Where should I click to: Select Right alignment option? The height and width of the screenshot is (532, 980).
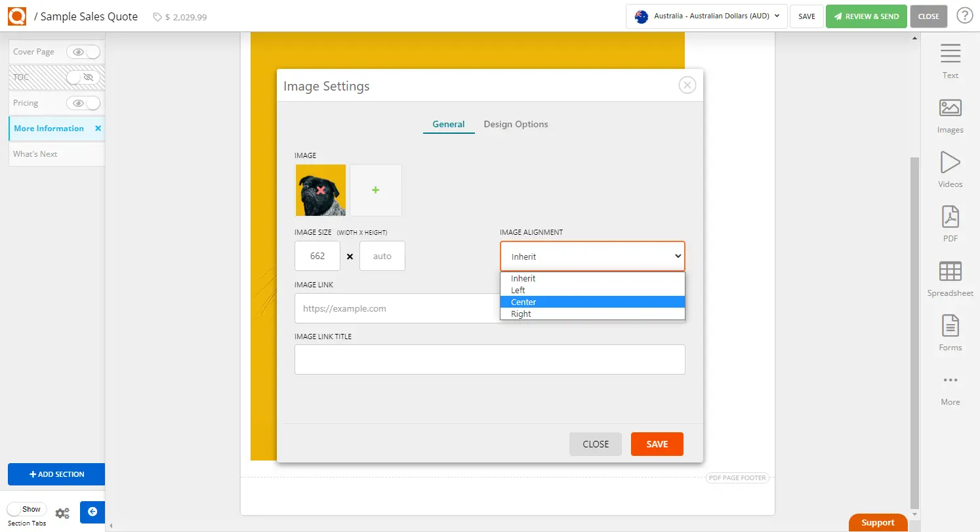521,314
